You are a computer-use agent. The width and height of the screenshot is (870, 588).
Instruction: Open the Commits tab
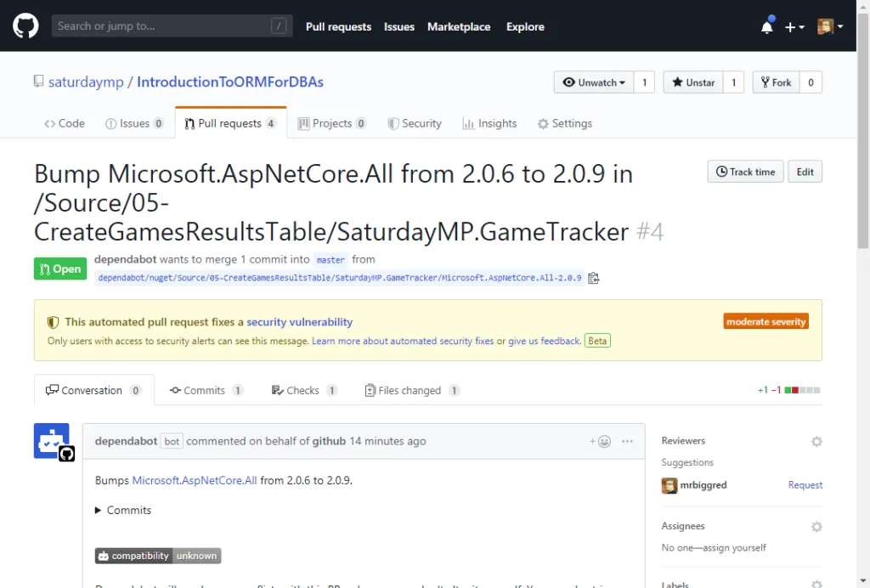click(206, 390)
